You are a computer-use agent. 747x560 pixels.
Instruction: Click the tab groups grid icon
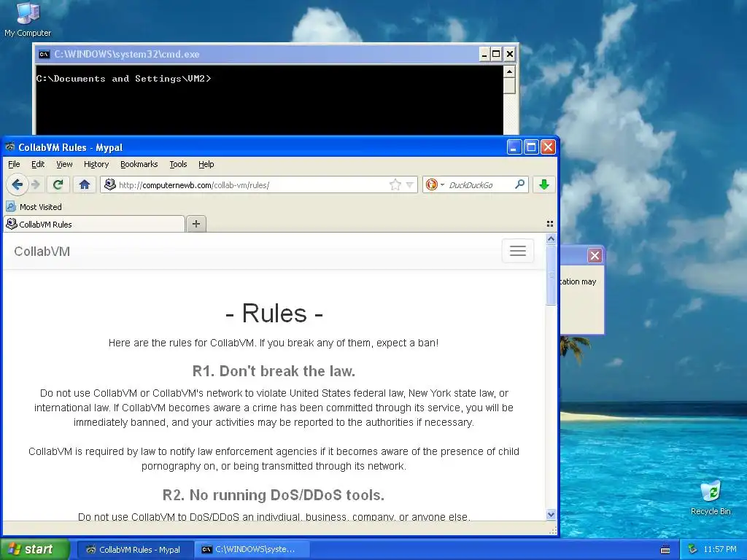pos(550,224)
